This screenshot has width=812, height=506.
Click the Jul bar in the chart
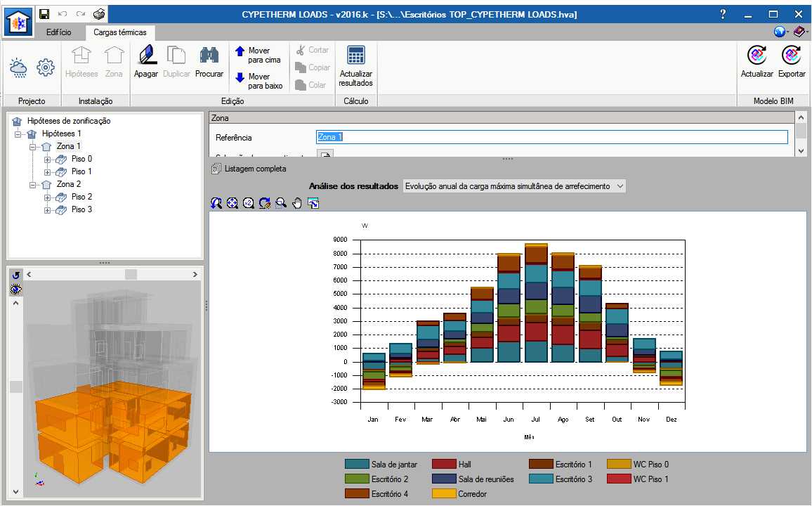pyautogui.click(x=536, y=302)
